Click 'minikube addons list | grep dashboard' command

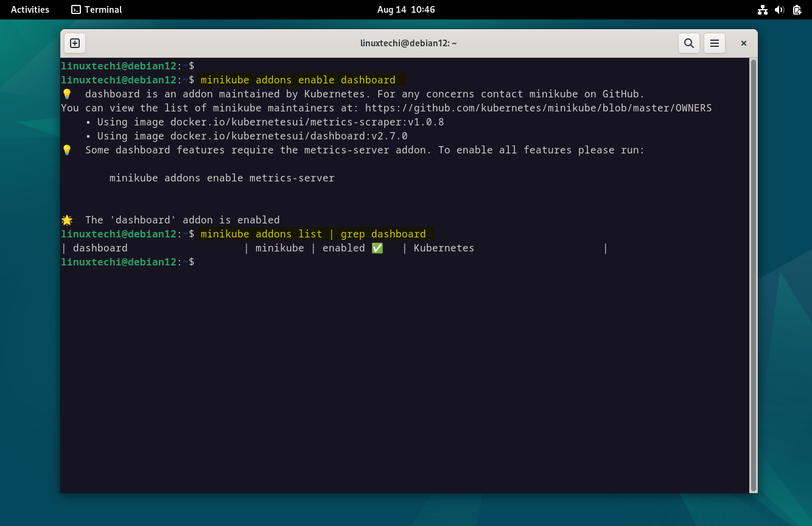(x=313, y=234)
